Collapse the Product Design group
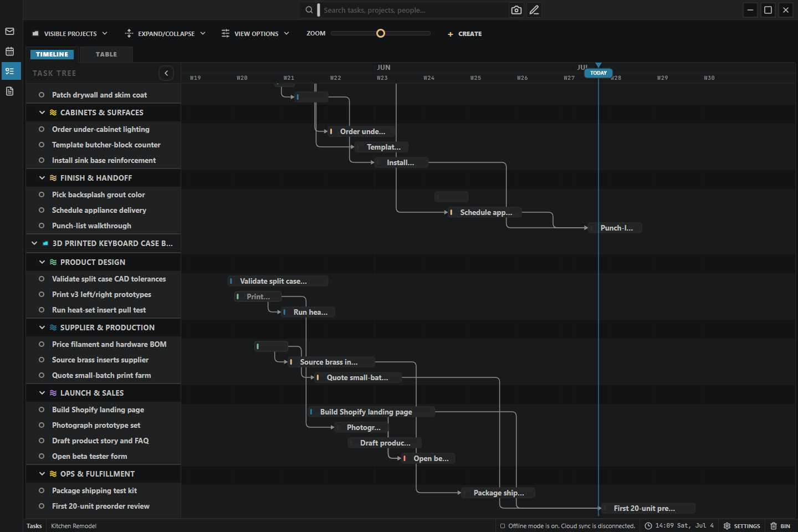798x532 pixels. [42, 262]
